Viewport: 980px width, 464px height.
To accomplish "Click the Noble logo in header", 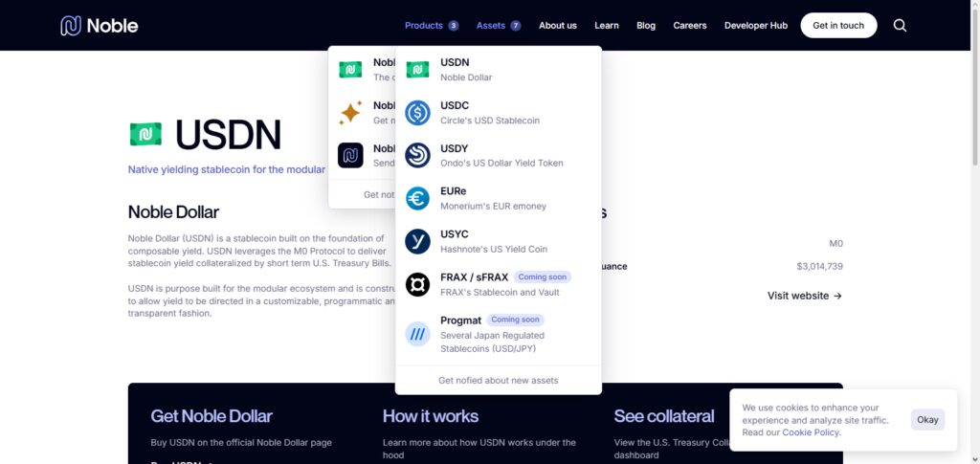I will pyautogui.click(x=100, y=26).
